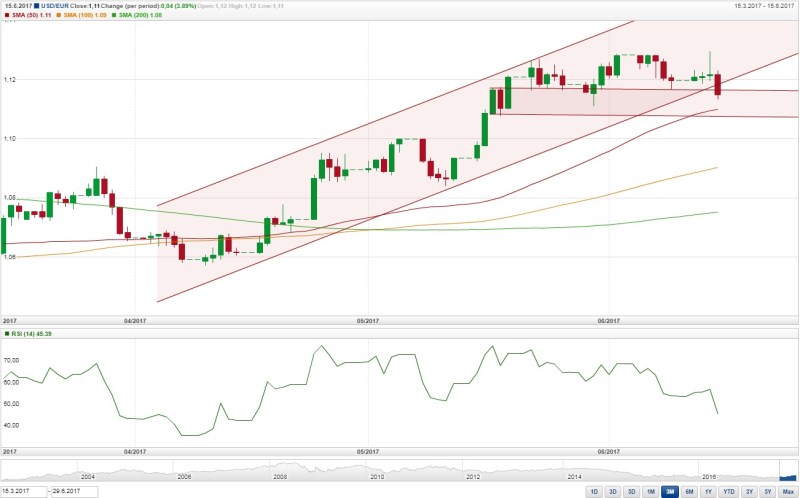Set chart range to 6M

click(x=690, y=492)
